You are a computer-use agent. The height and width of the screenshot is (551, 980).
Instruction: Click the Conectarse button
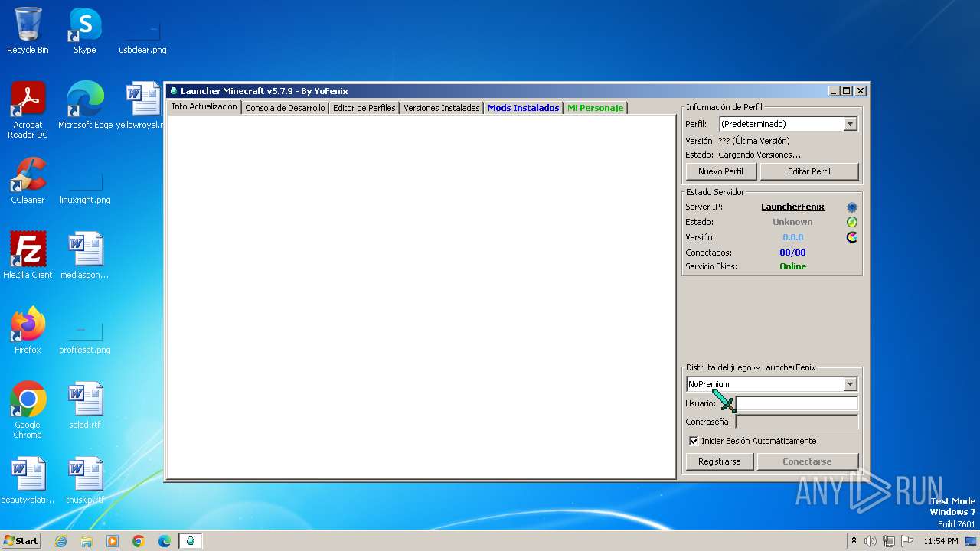(x=807, y=461)
